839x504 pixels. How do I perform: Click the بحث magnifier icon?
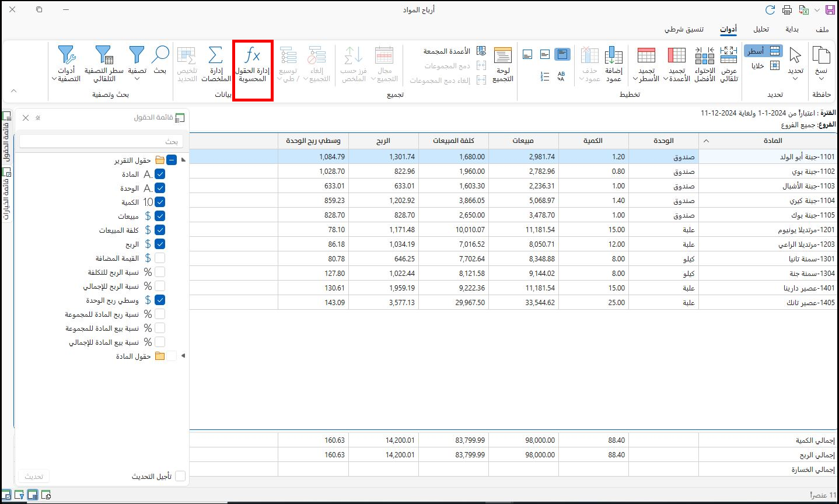click(160, 61)
